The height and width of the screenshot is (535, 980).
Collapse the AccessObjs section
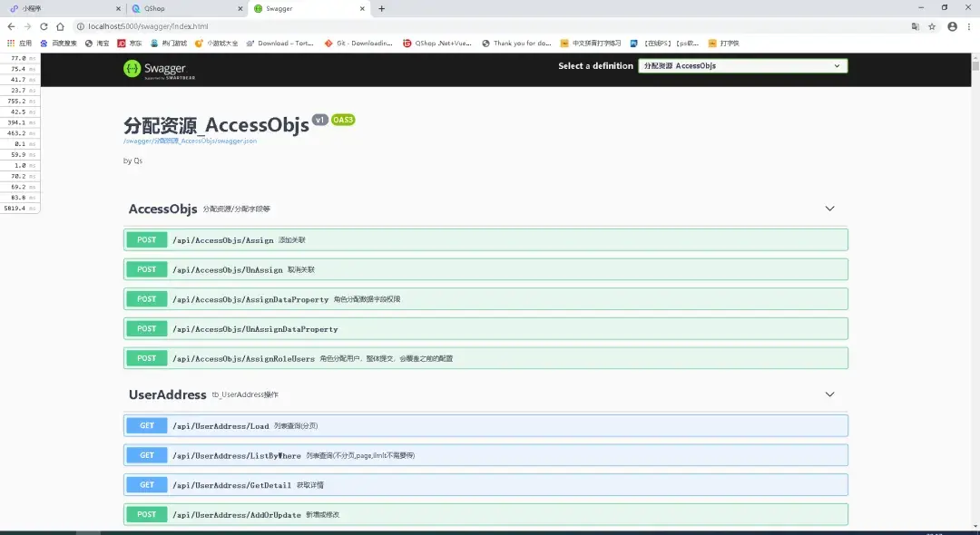click(828, 209)
